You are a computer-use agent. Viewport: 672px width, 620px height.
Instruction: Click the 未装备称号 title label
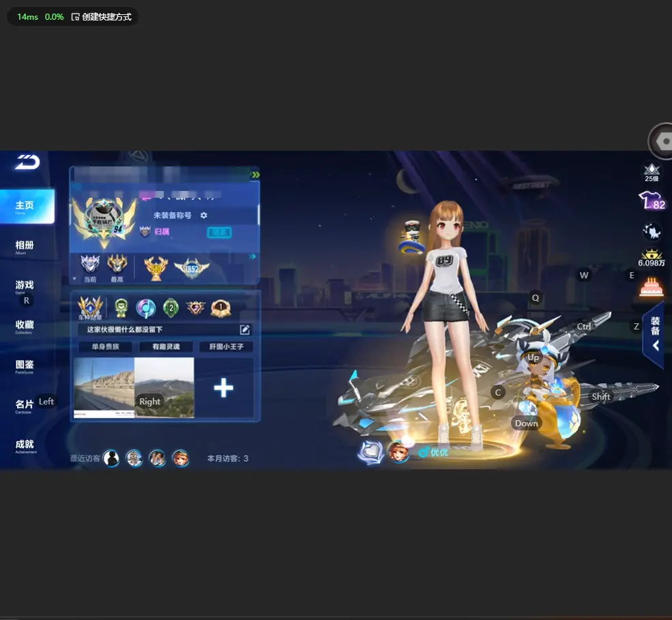click(x=173, y=215)
